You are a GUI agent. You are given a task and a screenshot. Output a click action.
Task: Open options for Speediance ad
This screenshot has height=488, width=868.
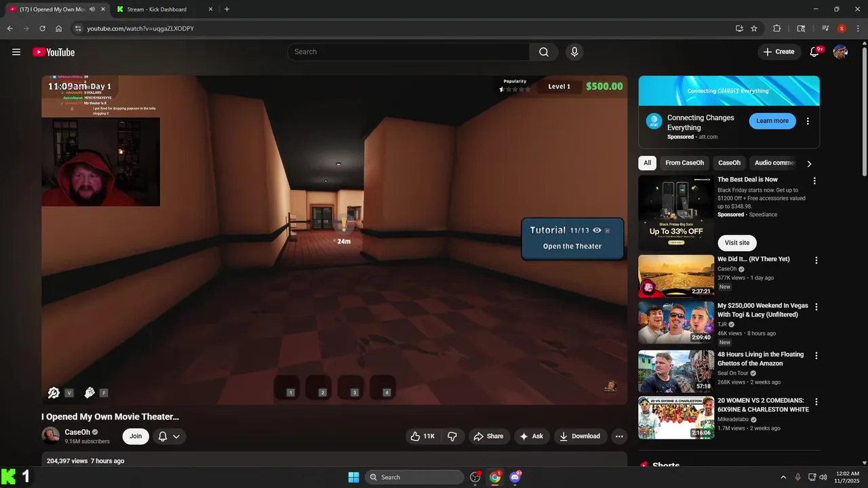[814, 181]
